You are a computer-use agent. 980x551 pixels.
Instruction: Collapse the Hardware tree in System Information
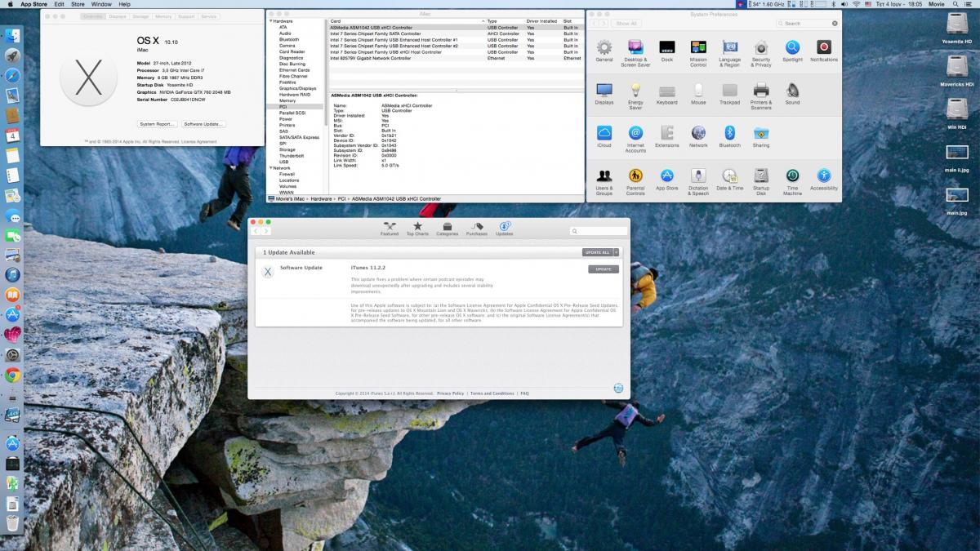coord(270,20)
